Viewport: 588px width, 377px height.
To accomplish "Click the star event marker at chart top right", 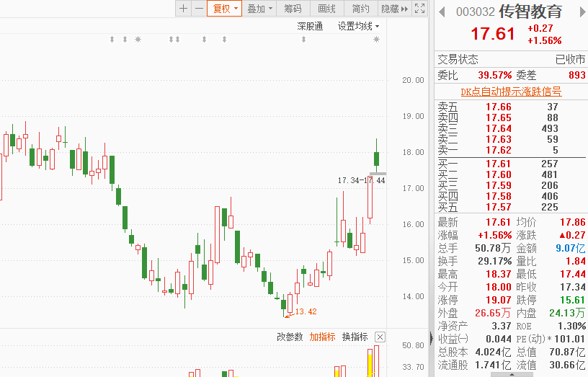I will pos(376,40).
